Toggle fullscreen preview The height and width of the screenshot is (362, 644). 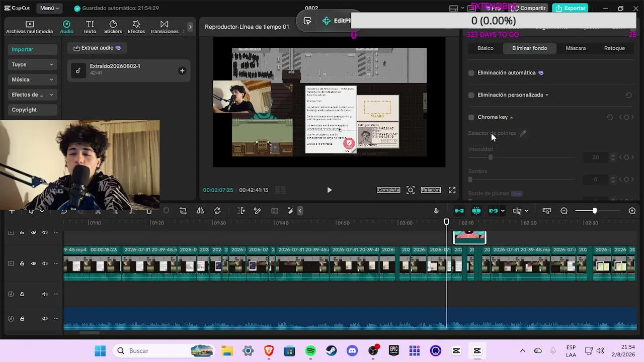(452, 190)
